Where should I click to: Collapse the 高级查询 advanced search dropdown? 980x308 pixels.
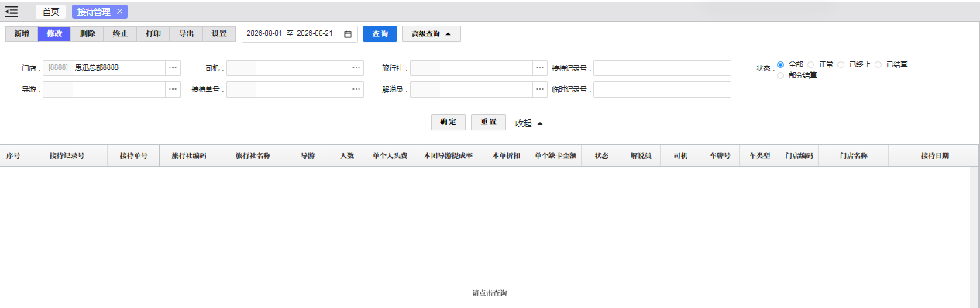coord(432,34)
